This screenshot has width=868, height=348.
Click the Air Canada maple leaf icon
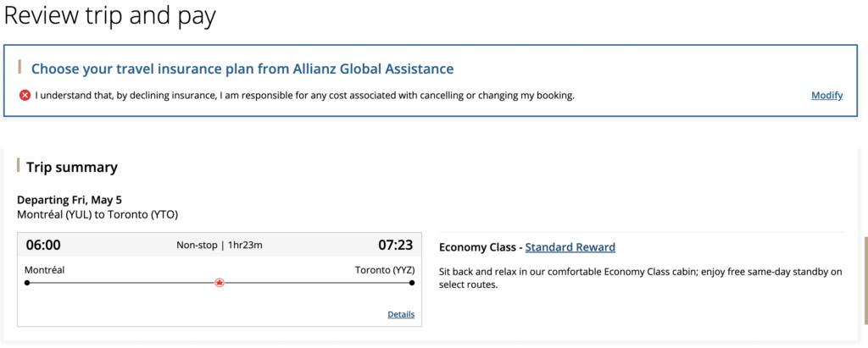tap(220, 283)
